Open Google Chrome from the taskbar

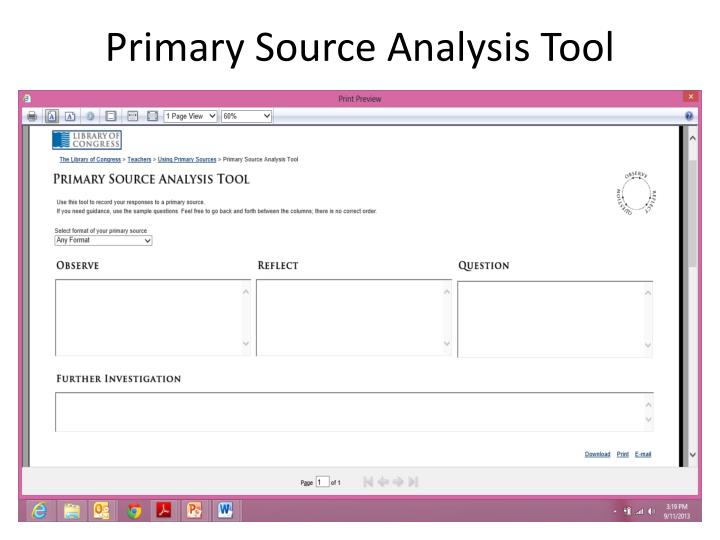tap(134, 510)
